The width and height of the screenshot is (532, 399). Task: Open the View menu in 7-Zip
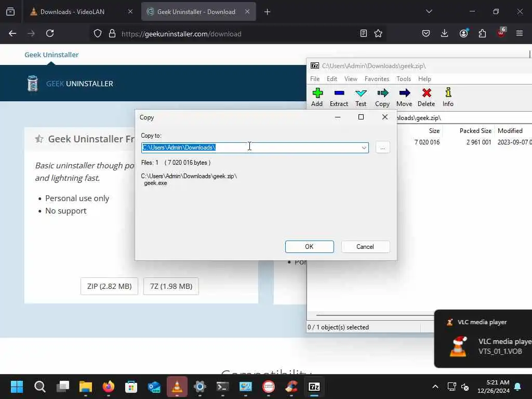351,79
